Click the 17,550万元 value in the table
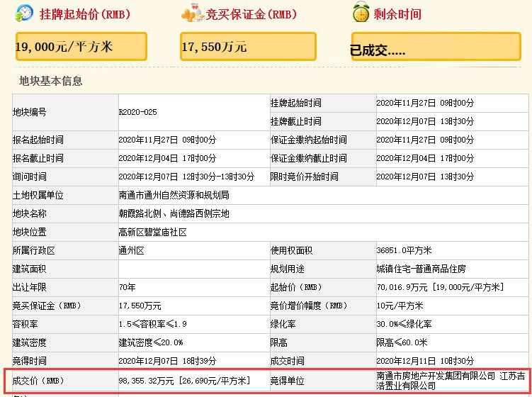The height and width of the screenshot is (397, 532). tap(140, 306)
